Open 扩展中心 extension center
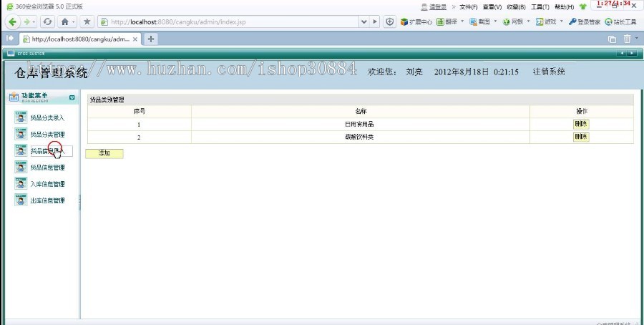 [x=416, y=21]
